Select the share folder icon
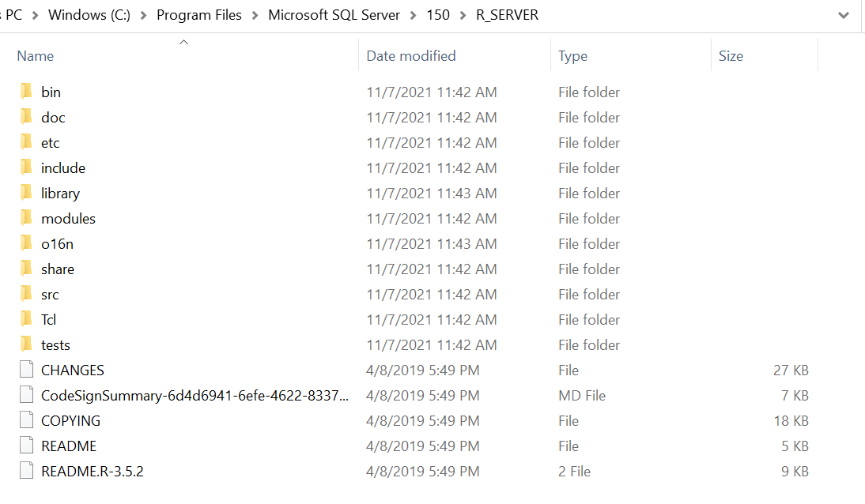 (x=26, y=269)
